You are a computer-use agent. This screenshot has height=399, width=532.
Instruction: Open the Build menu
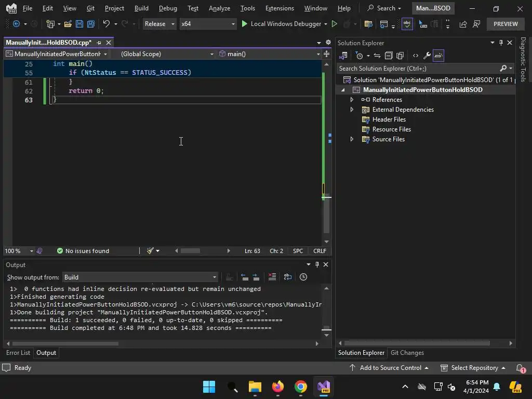[x=141, y=8]
